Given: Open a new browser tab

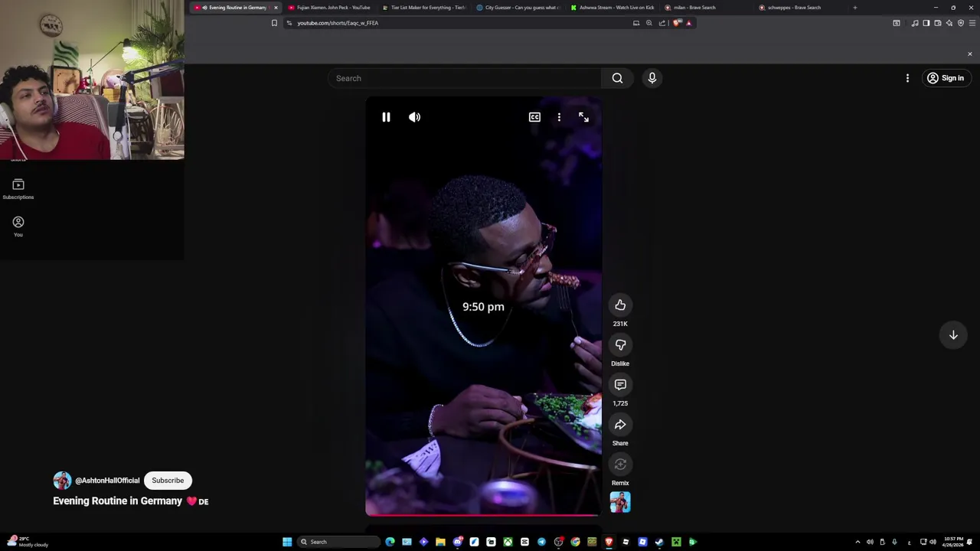Looking at the screenshot, I should 855,8.
